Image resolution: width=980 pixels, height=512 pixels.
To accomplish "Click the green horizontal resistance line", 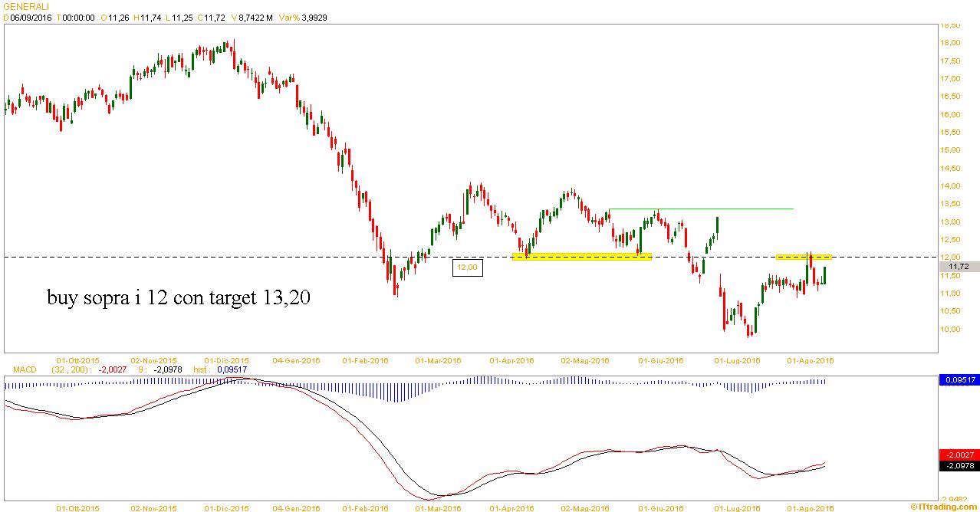I will (x=700, y=208).
